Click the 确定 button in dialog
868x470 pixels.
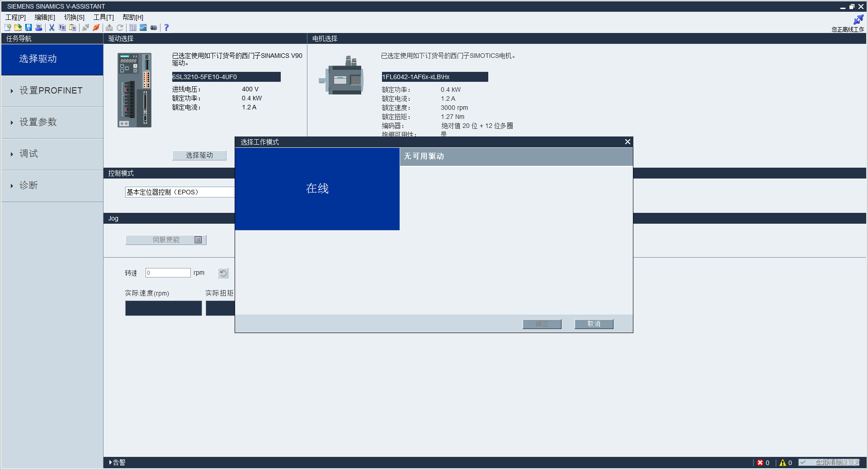(542, 324)
